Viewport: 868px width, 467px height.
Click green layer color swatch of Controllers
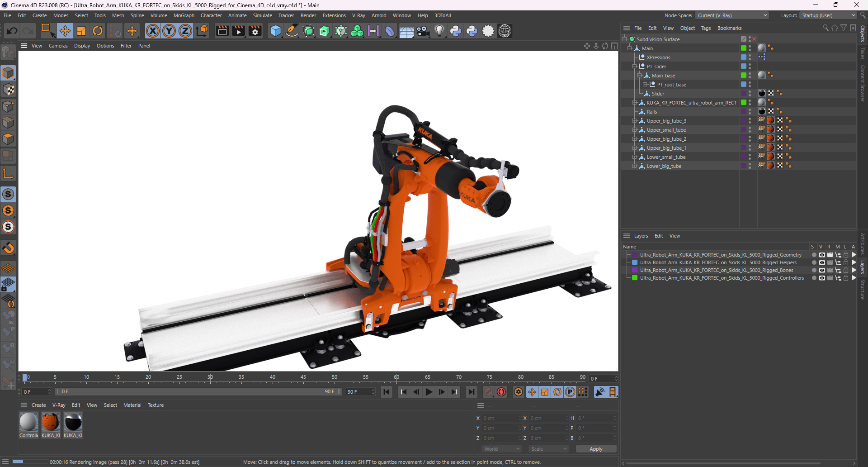click(635, 278)
